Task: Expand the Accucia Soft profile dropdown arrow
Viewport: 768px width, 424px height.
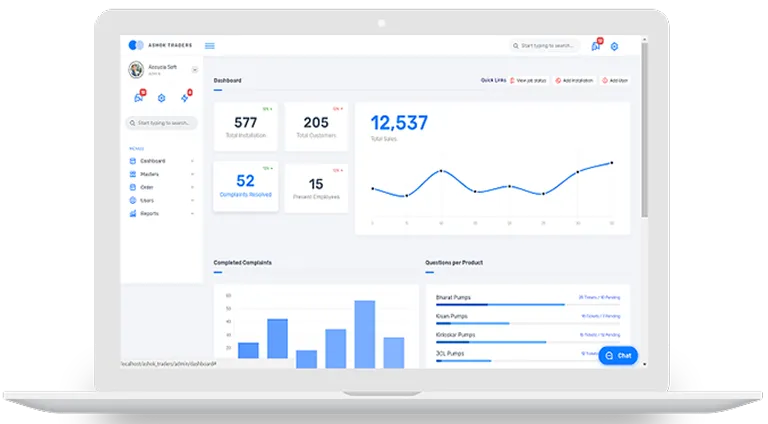Action: point(192,70)
